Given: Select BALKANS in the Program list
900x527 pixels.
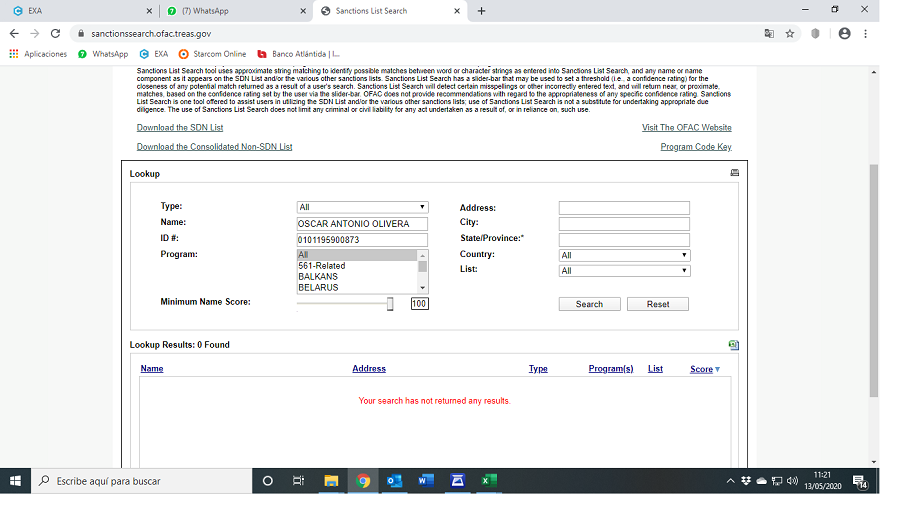Looking at the screenshot, I should click(x=318, y=276).
